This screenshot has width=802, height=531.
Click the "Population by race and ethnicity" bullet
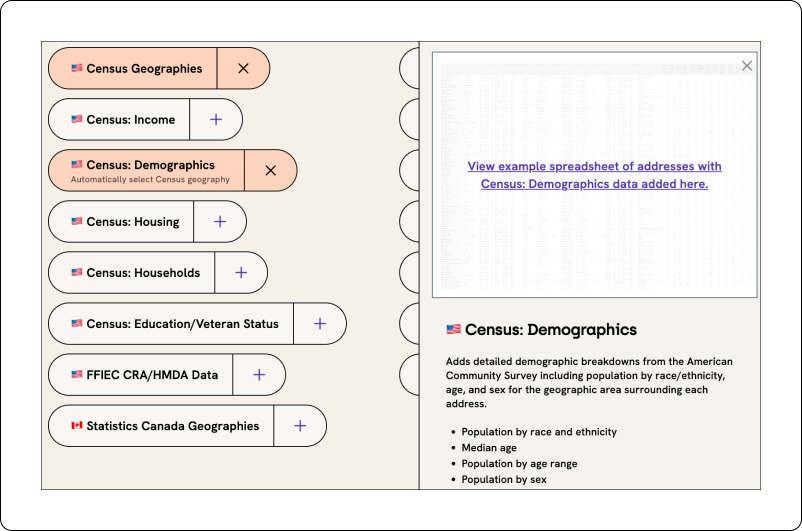click(539, 432)
